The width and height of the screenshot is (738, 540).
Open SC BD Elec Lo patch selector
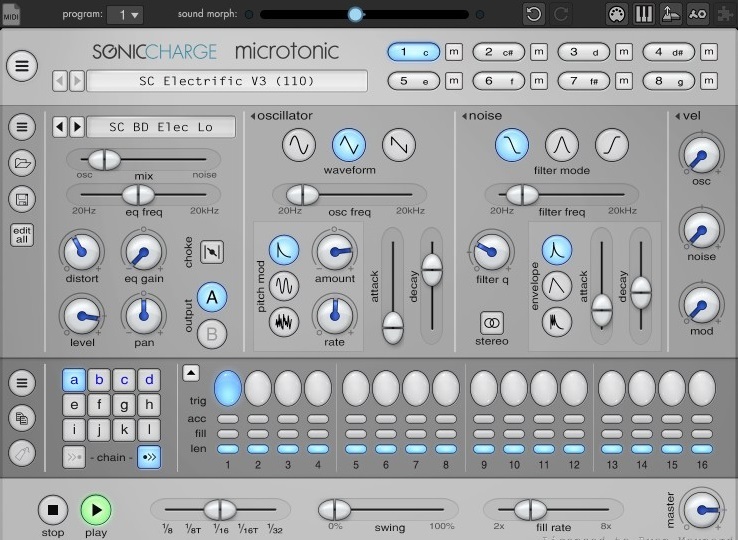point(161,127)
